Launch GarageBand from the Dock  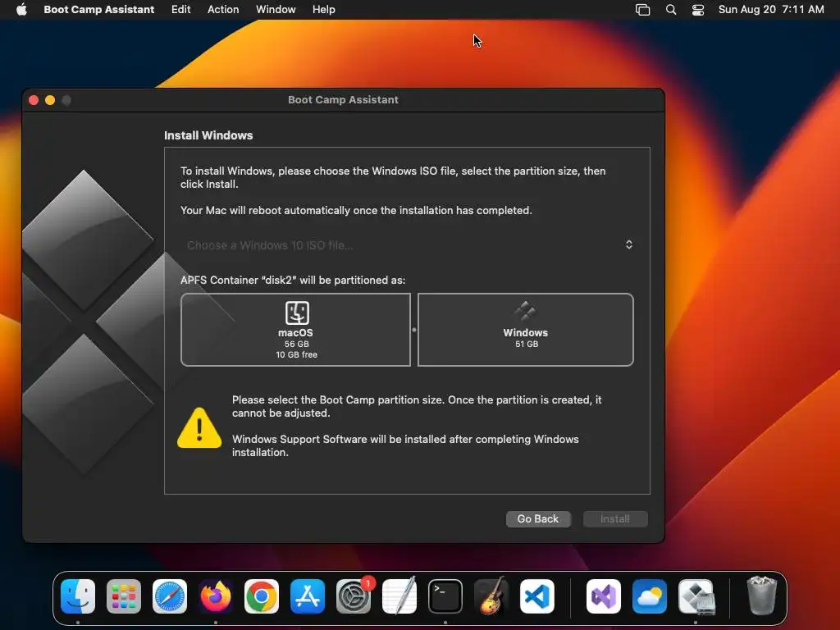point(491,596)
